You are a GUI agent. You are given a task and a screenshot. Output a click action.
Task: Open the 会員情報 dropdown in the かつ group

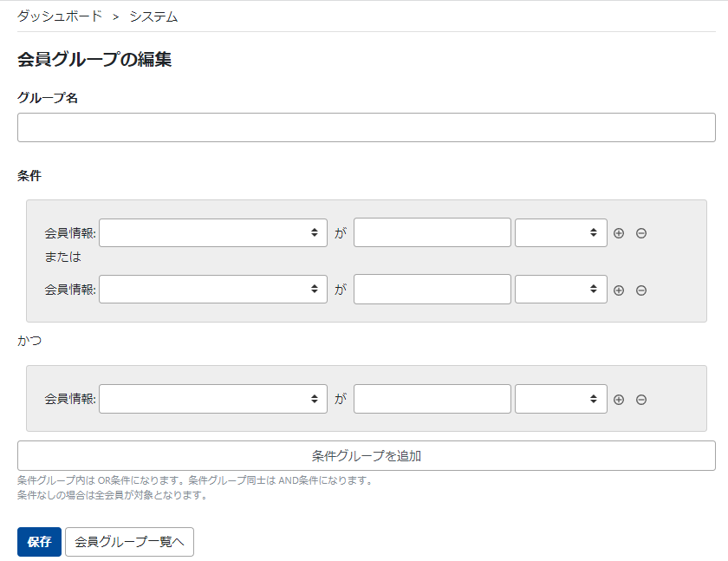tap(212, 399)
